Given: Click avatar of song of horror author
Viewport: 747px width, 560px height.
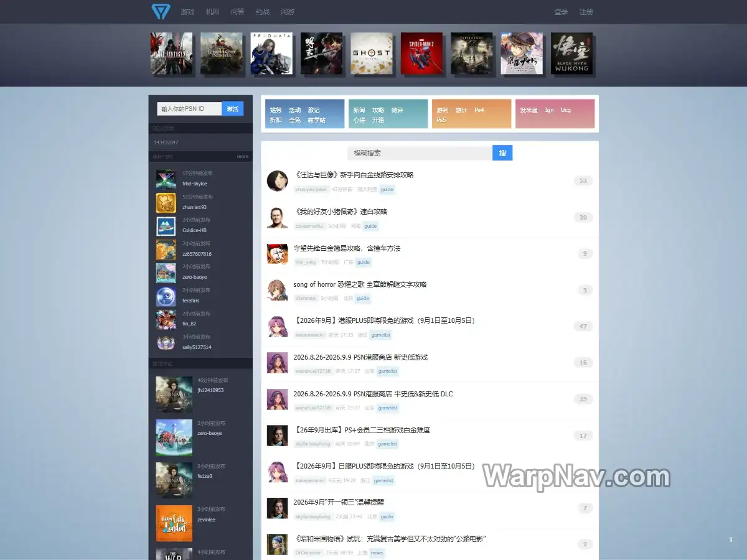Looking at the screenshot, I should click(x=277, y=291).
